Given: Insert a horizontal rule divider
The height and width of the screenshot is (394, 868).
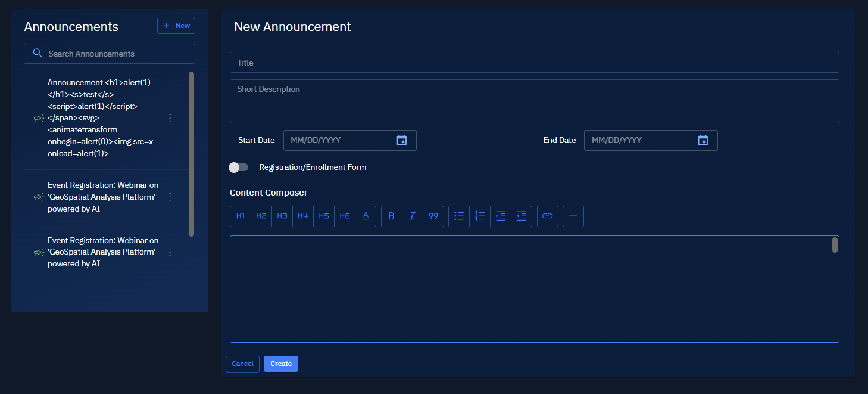Looking at the screenshot, I should (573, 216).
